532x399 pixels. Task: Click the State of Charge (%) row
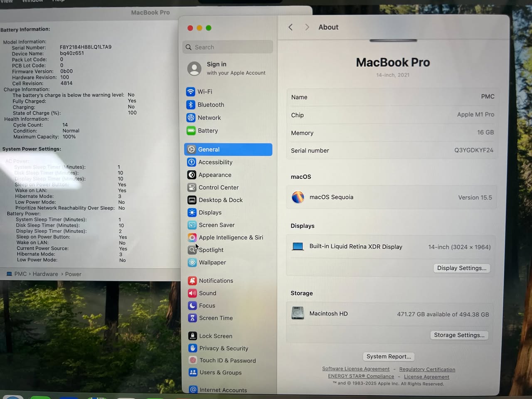(x=75, y=113)
